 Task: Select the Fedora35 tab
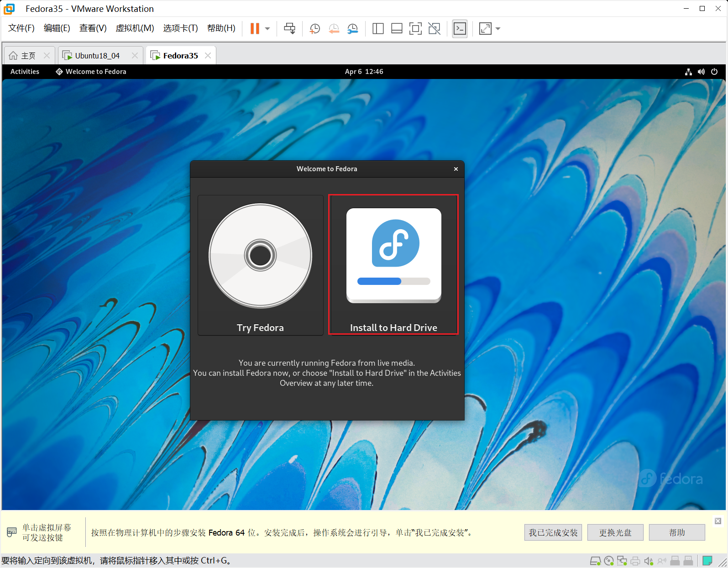180,56
